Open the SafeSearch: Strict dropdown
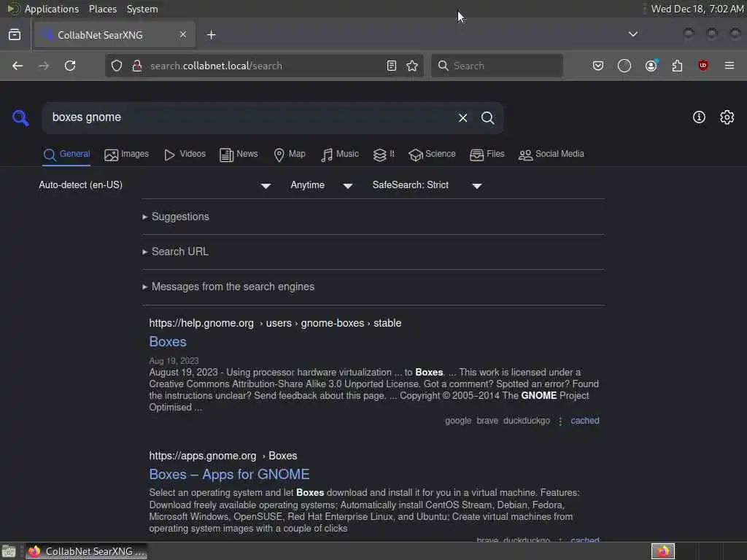Viewport: 747px width, 560px height. click(427, 185)
